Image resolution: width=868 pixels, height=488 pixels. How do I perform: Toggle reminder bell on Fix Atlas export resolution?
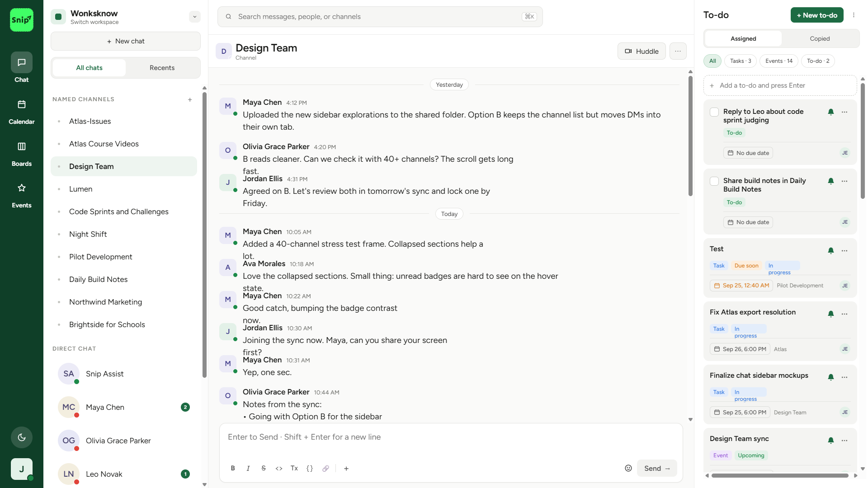coord(831,314)
